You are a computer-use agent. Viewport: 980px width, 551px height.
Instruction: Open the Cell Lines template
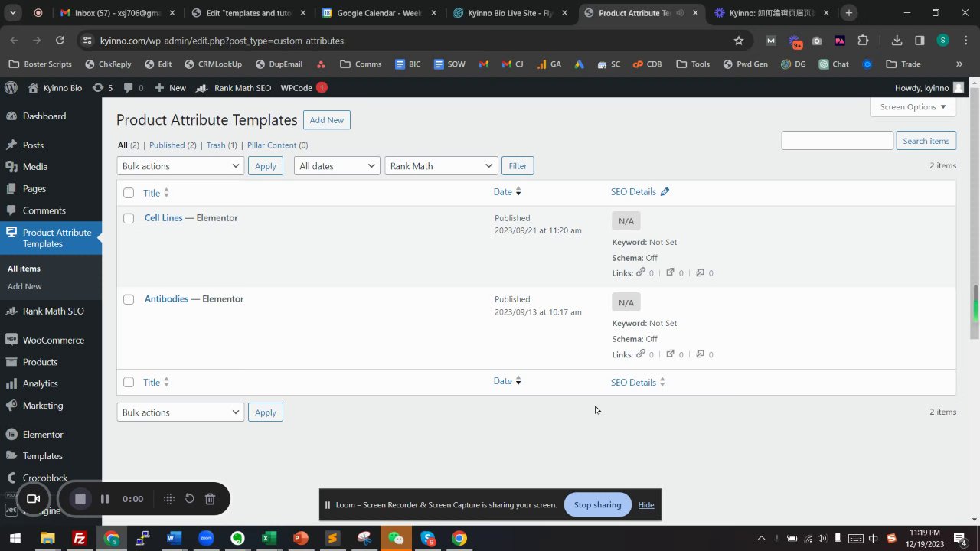tap(164, 218)
